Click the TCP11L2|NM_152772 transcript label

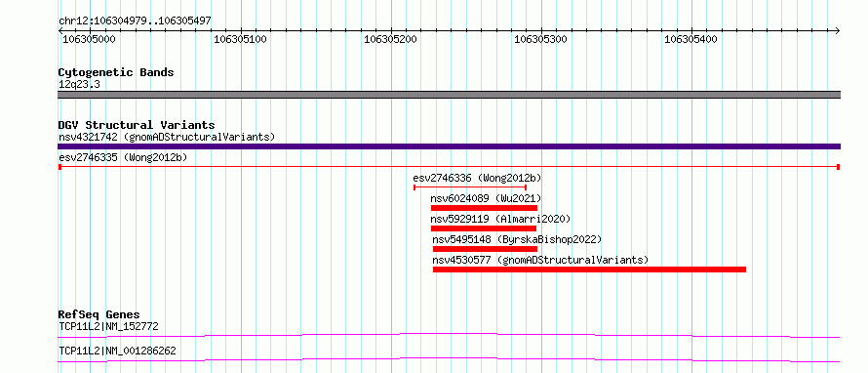tap(108, 326)
